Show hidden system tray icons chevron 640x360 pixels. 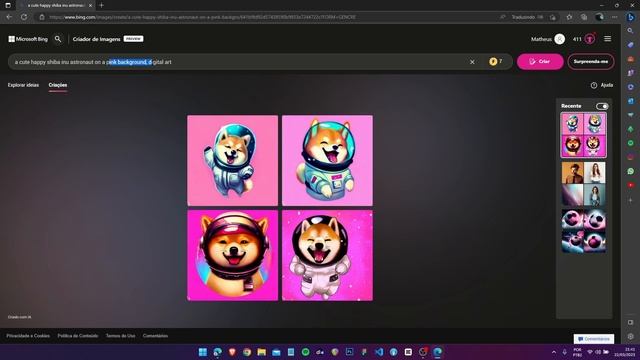[554, 352]
